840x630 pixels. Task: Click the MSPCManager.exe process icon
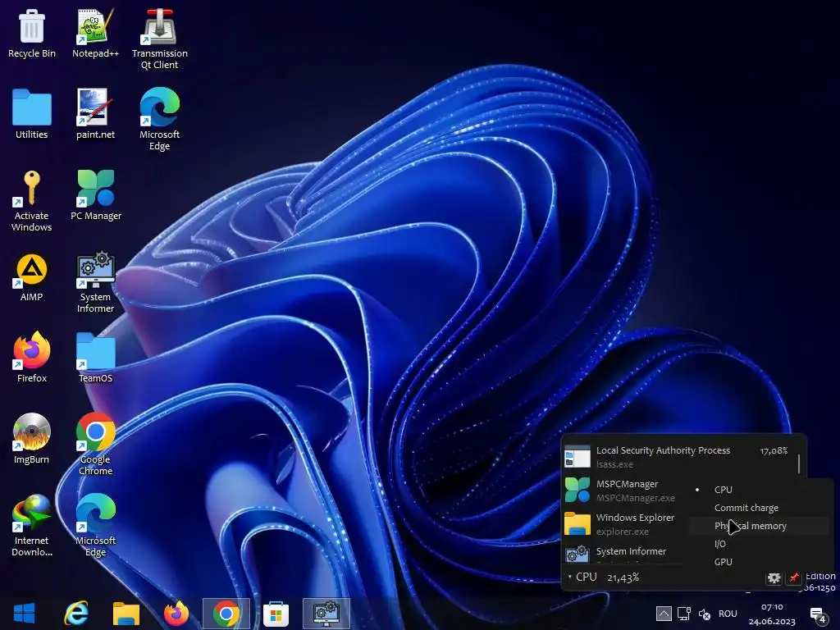pos(577,491)
